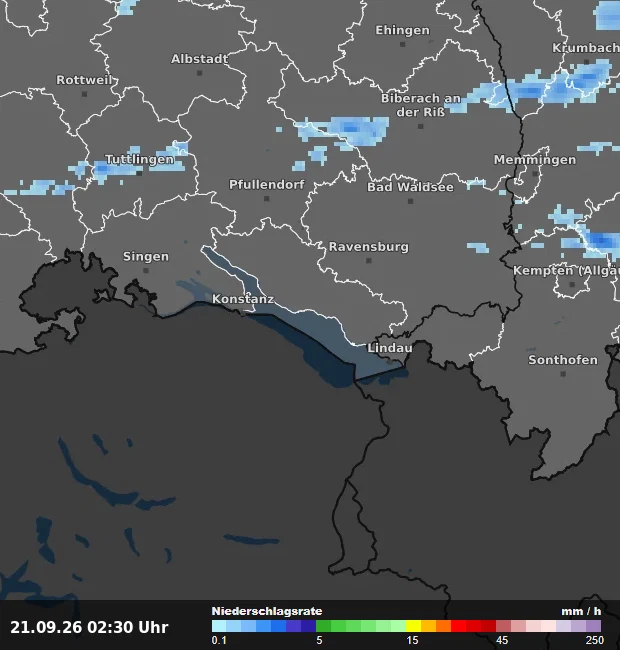This screenshot has width=620, height=650.
Task: Pick the lightest blue 0.1 legend swatch
Action: click(x=219, y=626)
